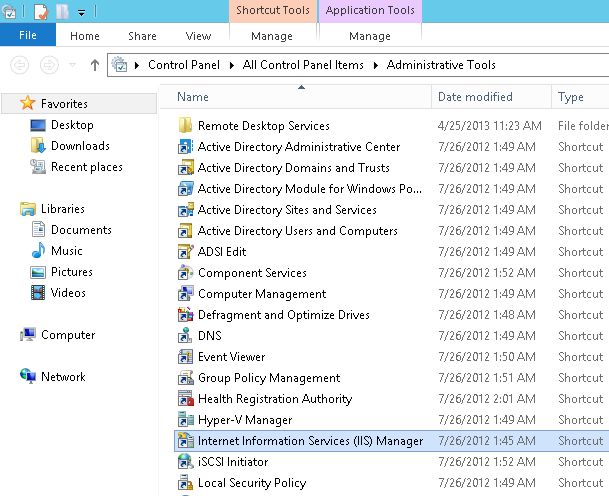Sort by the Date modified column header
Screen dimensions: 609x496
pos(491,96)
